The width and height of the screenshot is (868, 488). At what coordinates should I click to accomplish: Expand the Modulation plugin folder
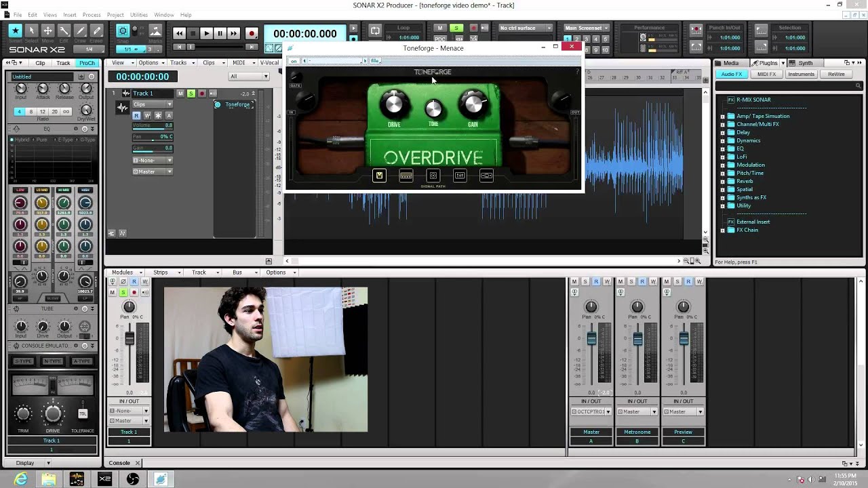(x=722, y=165)
